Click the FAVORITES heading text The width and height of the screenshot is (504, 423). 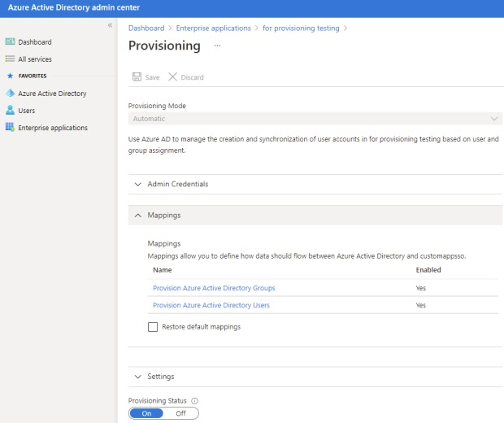point(33,76)
